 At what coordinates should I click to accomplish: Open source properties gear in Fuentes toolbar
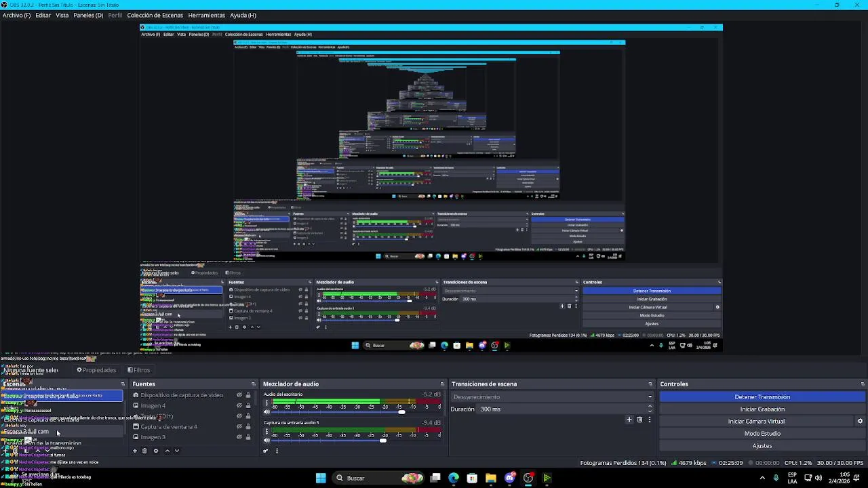(155, 451)
